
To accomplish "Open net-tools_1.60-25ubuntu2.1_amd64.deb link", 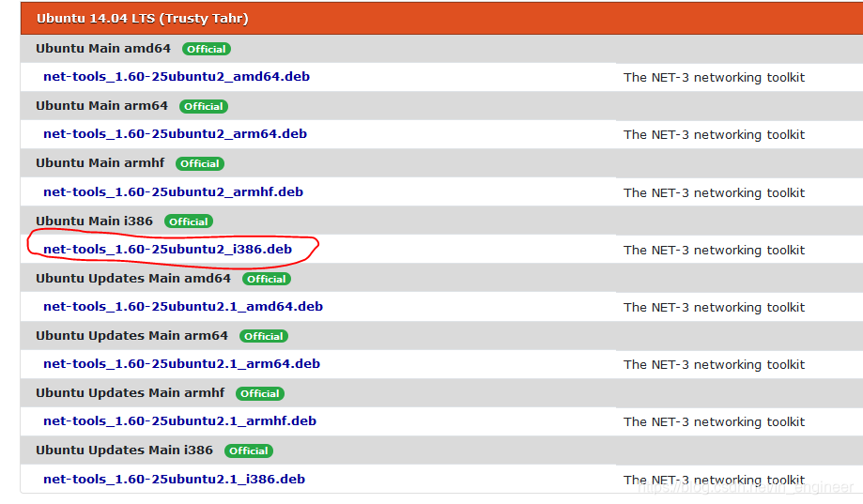I will pos(183,307).
